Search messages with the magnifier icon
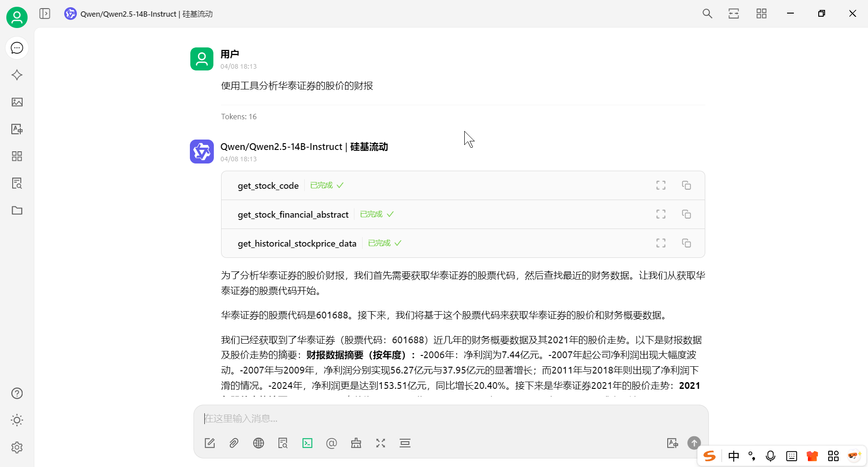The width and height of the screenshot is (868, 467). coord(707,14)
